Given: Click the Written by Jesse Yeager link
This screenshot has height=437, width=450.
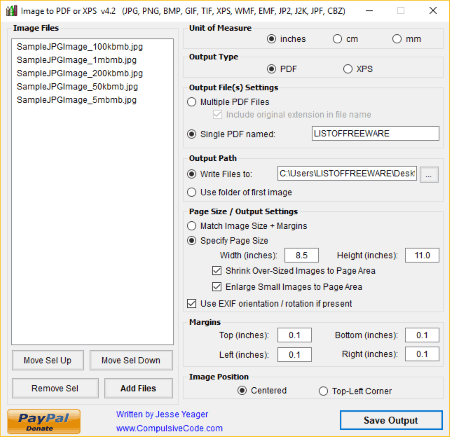Looking at the screenshot, I should click(162, 414).
